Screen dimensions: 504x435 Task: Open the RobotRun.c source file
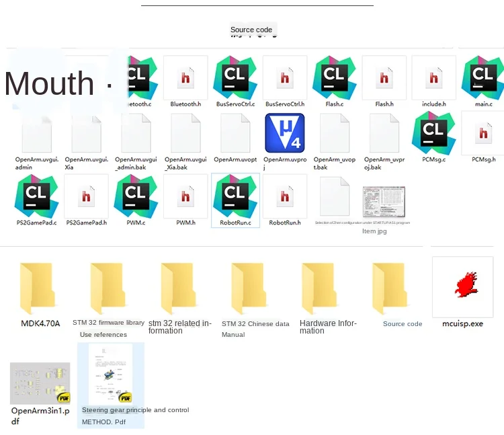point(235,196)
